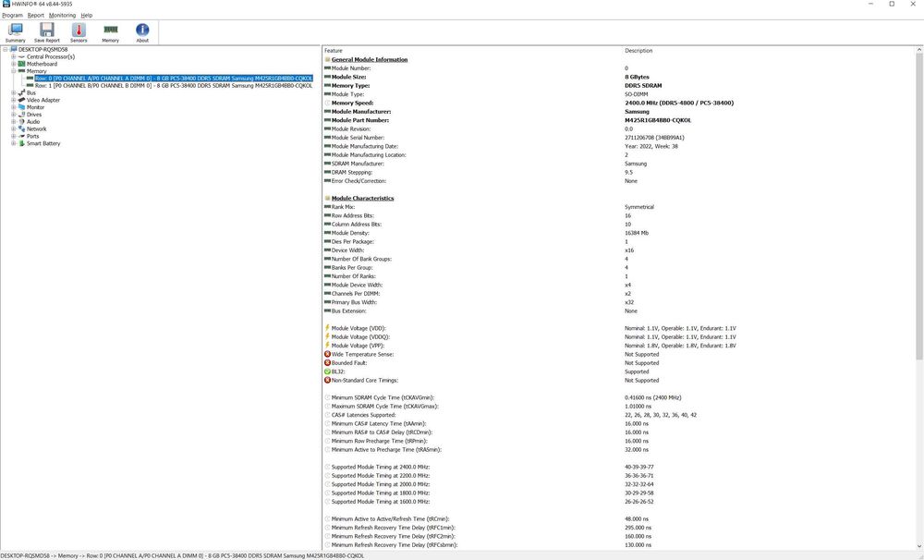924x560 pixels.
Task: Select Row: 0 Channel A DIMM entry
Action: click(174, 79)
